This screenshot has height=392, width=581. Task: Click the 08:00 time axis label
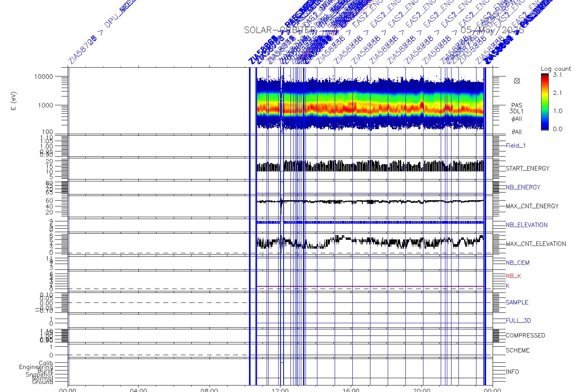(209, 390)
